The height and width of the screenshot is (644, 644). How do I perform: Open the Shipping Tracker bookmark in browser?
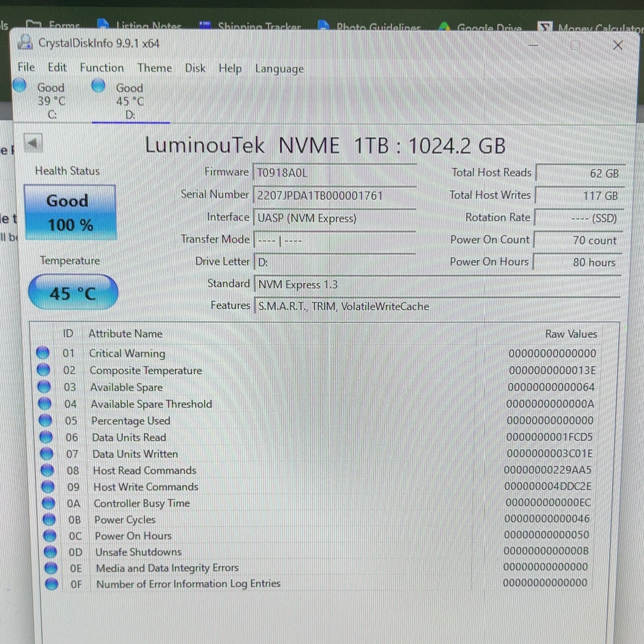click(x=251, y=25)
